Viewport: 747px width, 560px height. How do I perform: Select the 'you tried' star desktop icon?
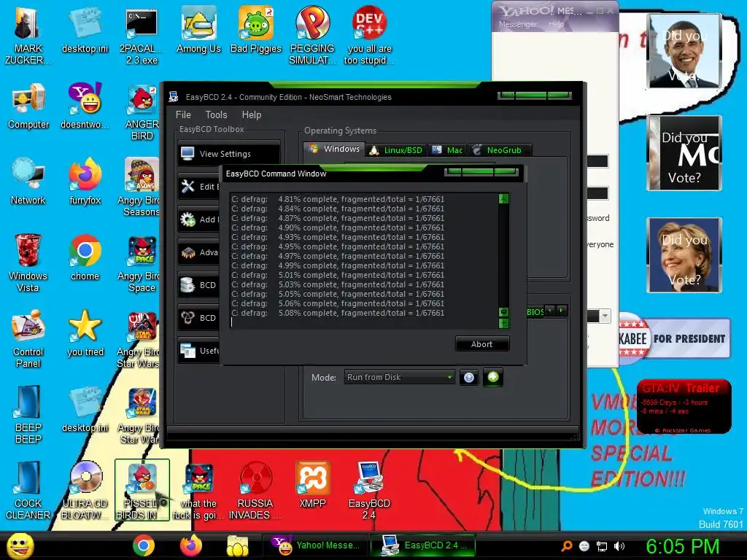[85, 333]
